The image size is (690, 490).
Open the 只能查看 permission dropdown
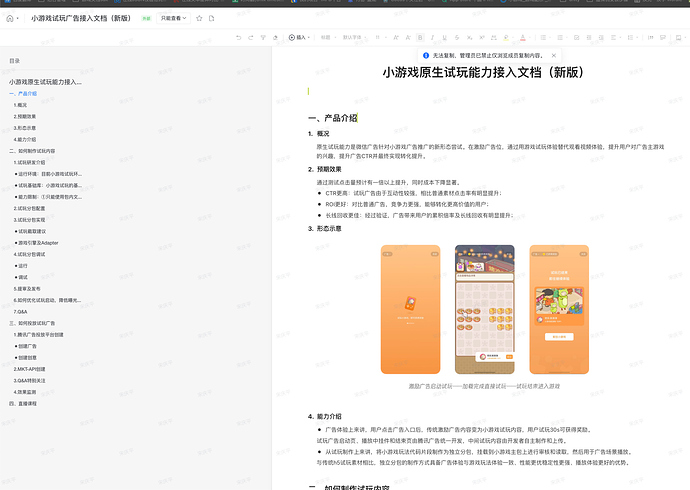(173, 18)
